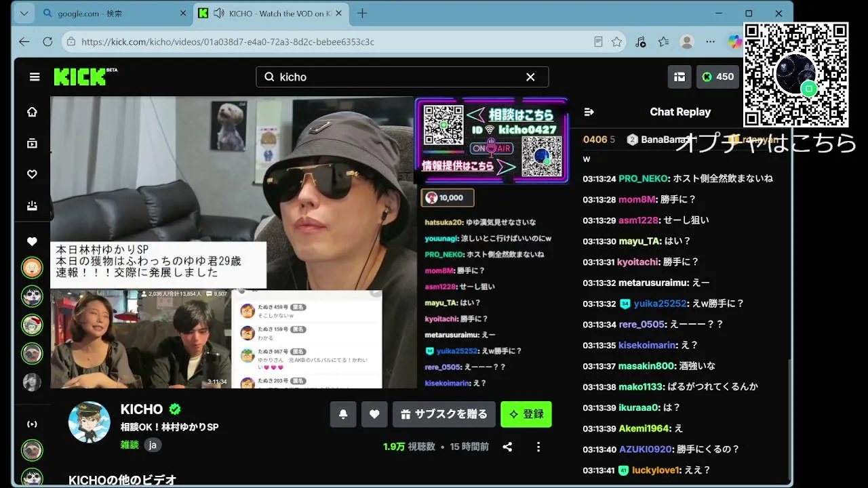Open the Santa-hat channel avatar in sidebar

[x=32, y=325]
